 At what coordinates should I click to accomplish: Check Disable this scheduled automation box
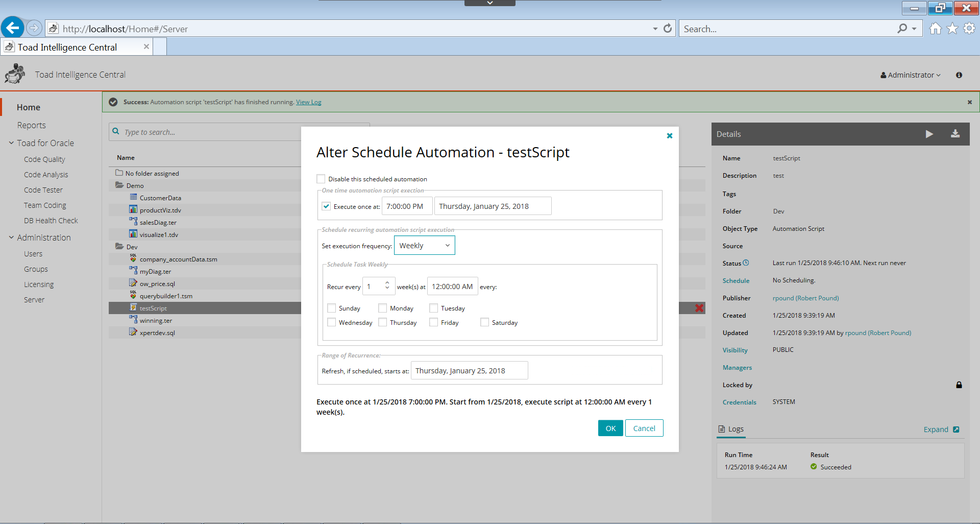click(x=321, y=179)
